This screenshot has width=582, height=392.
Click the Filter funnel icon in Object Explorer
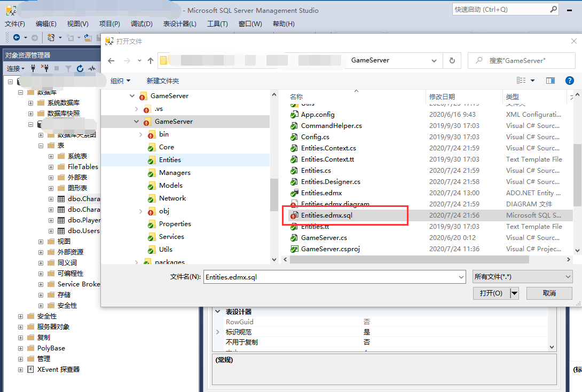click(68, 68)
